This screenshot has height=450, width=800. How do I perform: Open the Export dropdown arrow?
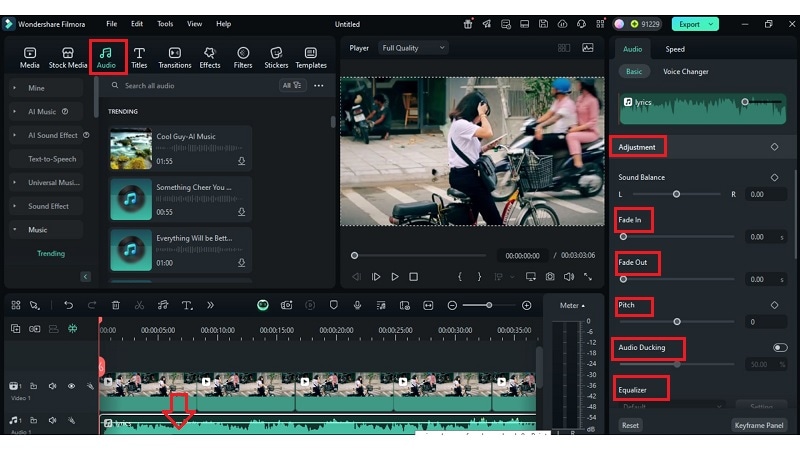[x=711, y=24]
